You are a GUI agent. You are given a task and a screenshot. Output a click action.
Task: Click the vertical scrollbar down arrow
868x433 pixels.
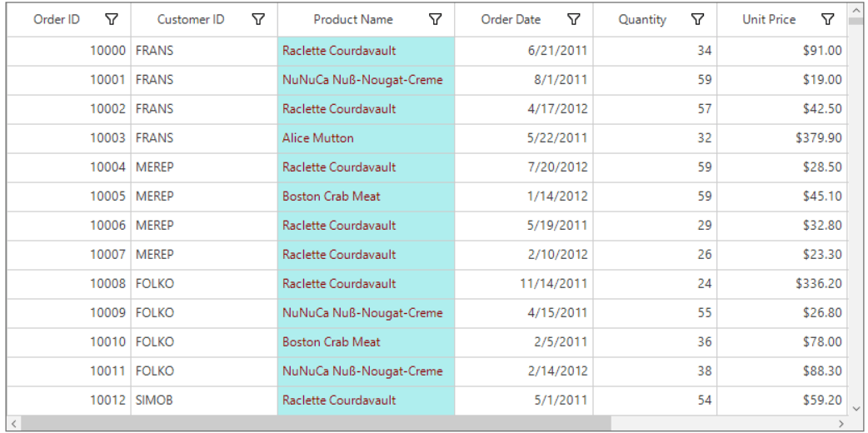click(856, 409)
